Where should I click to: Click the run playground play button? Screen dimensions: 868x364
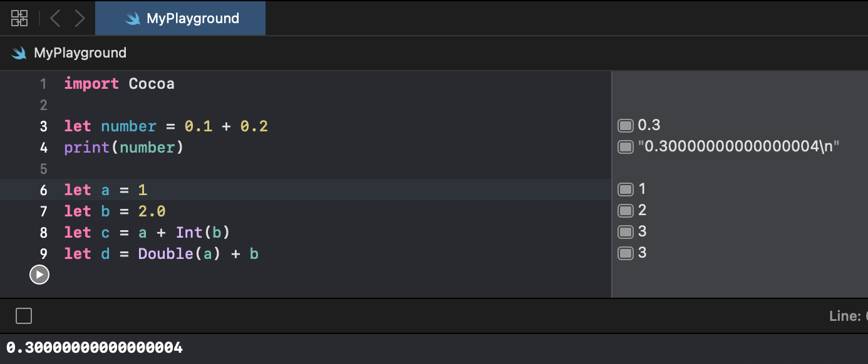[39, 275]
